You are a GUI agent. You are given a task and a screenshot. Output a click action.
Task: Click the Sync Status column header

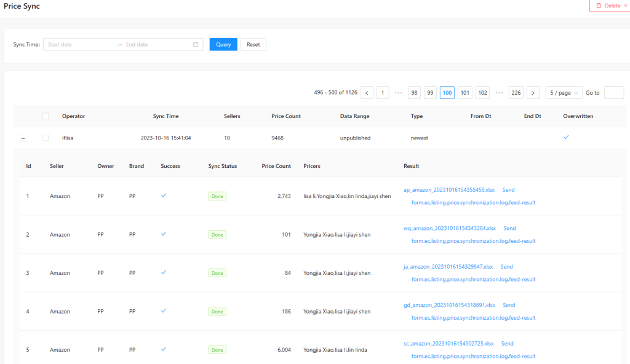point(223,166)
